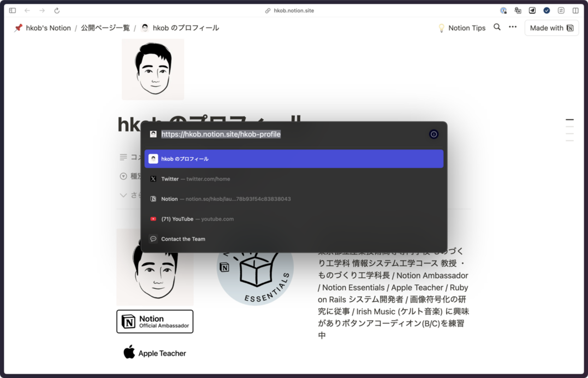Open the sliders control icon in toolbar

click(x=561, y=10)
